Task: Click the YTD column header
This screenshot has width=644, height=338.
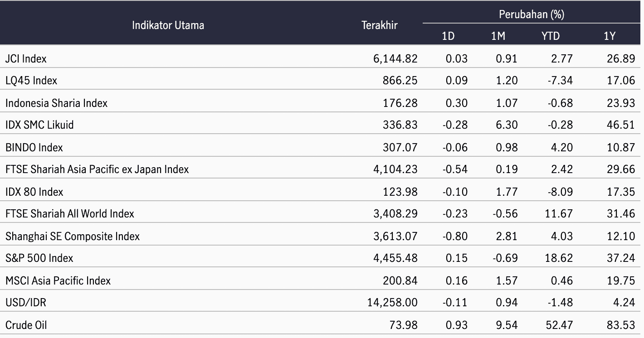Action: 551,36
